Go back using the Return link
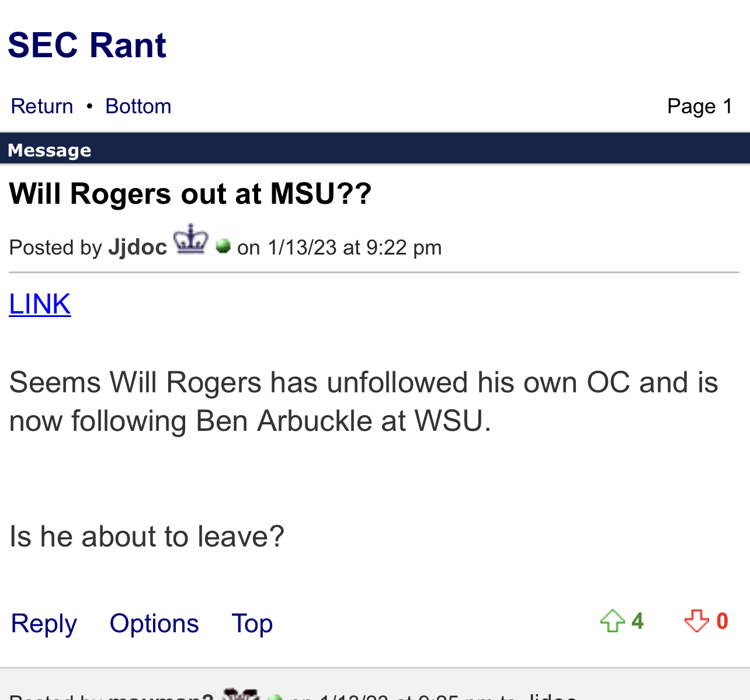This screenshot has height=700, width=750. click(x=42, y=106)
